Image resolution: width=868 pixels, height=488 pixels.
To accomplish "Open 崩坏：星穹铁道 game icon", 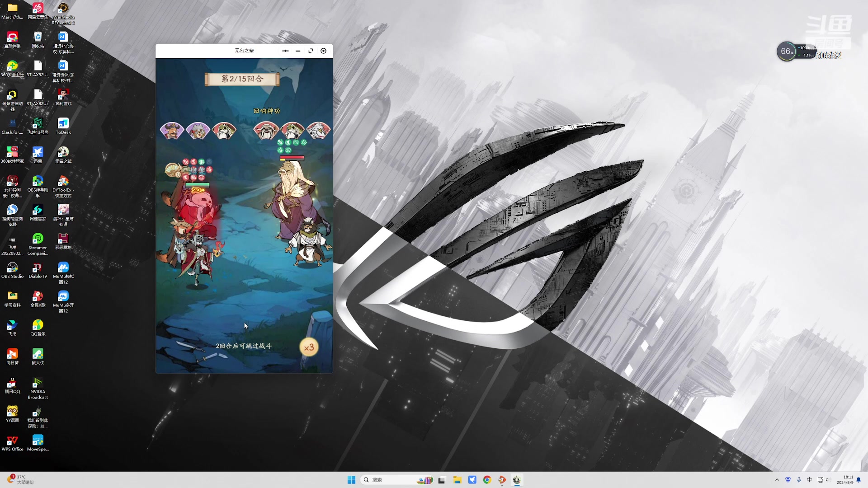I will 63,216.
